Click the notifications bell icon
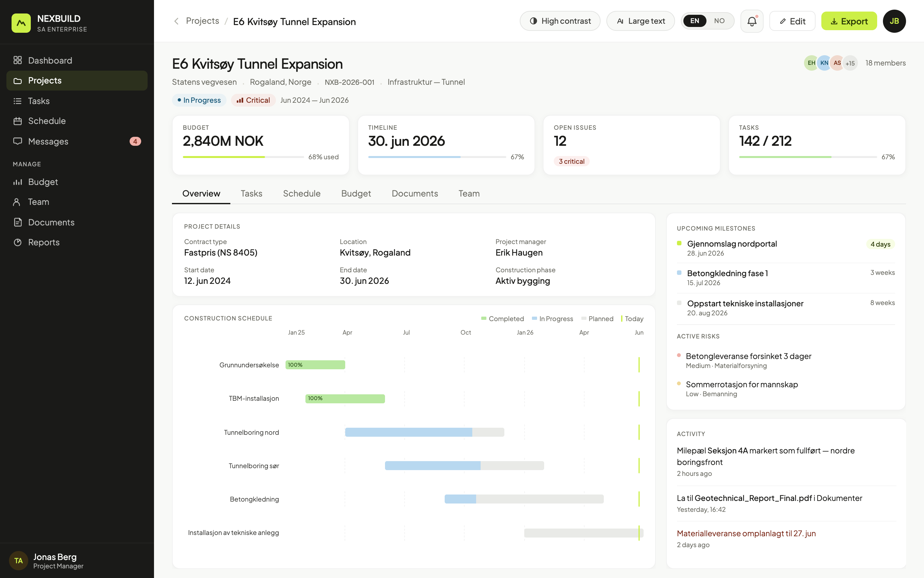This screenshot has height=578, width=924. pyautogui.click(x=751, y=21)
